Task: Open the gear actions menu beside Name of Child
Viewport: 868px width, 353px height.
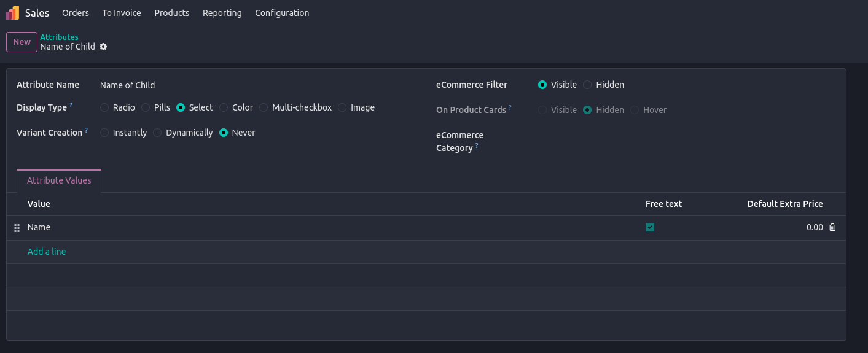Action: click(103, 47)
